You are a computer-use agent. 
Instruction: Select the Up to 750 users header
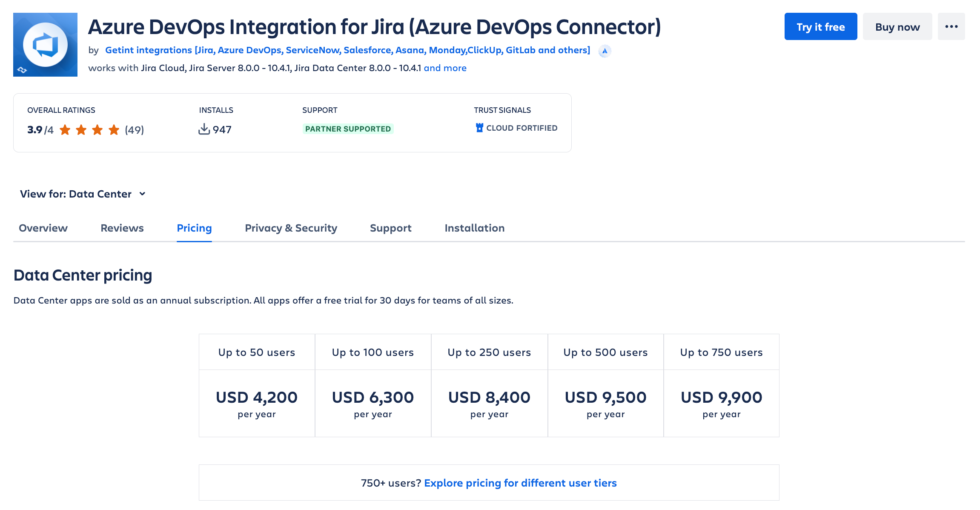[x=722, y=352]
